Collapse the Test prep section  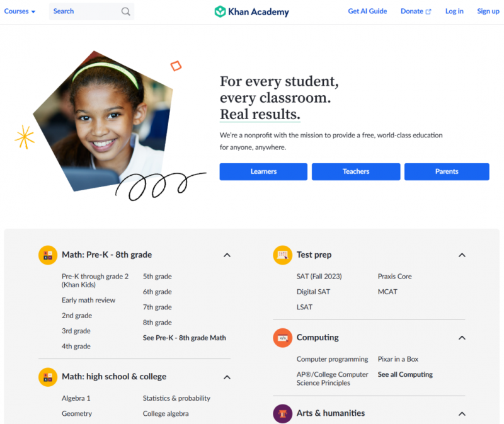(462, 255)
